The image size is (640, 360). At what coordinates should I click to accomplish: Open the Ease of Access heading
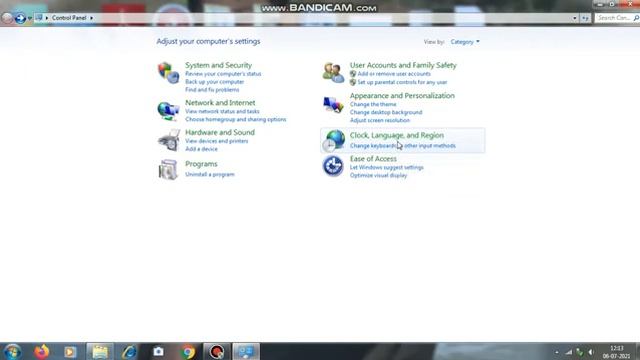tap(373, 159)
